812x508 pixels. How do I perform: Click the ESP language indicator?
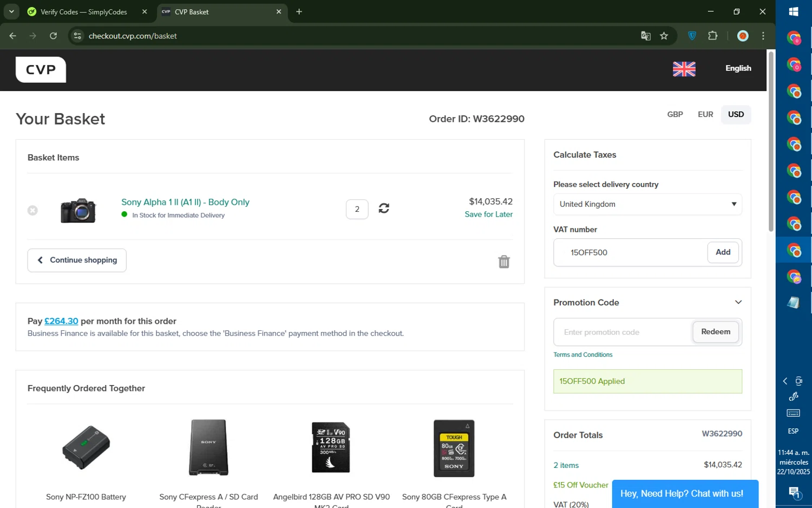tap(794, 432)
